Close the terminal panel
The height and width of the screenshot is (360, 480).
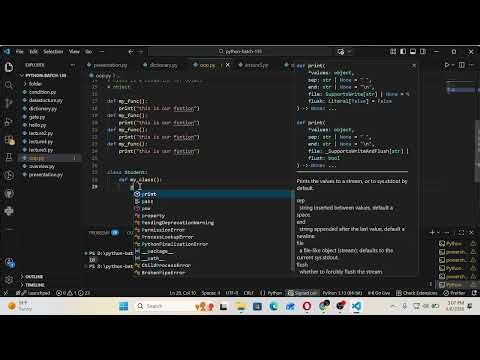(471, 232)
